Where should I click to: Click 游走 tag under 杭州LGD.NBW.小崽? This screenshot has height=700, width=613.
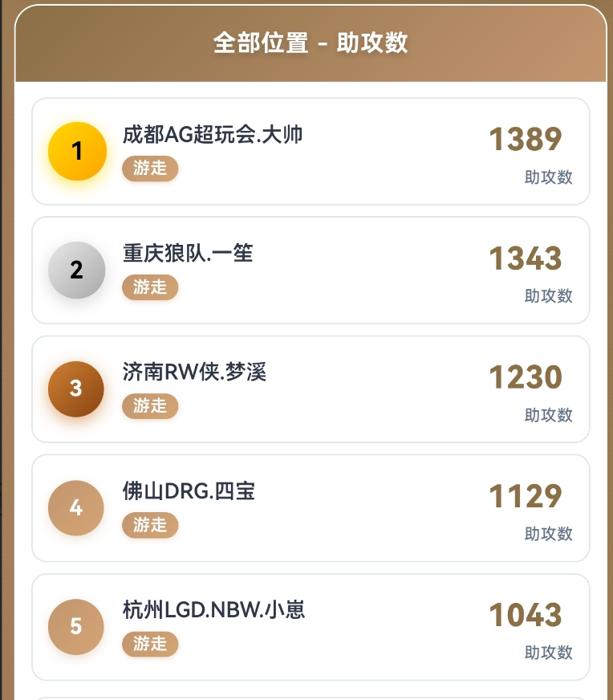pyautogui.click(x=150, y=644)
